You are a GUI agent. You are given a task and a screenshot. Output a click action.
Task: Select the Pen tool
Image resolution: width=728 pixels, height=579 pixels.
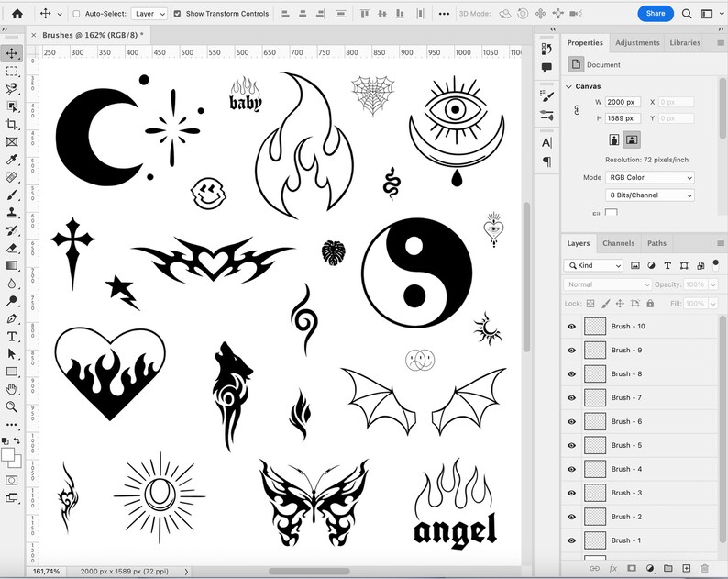(x=12, y=318)
